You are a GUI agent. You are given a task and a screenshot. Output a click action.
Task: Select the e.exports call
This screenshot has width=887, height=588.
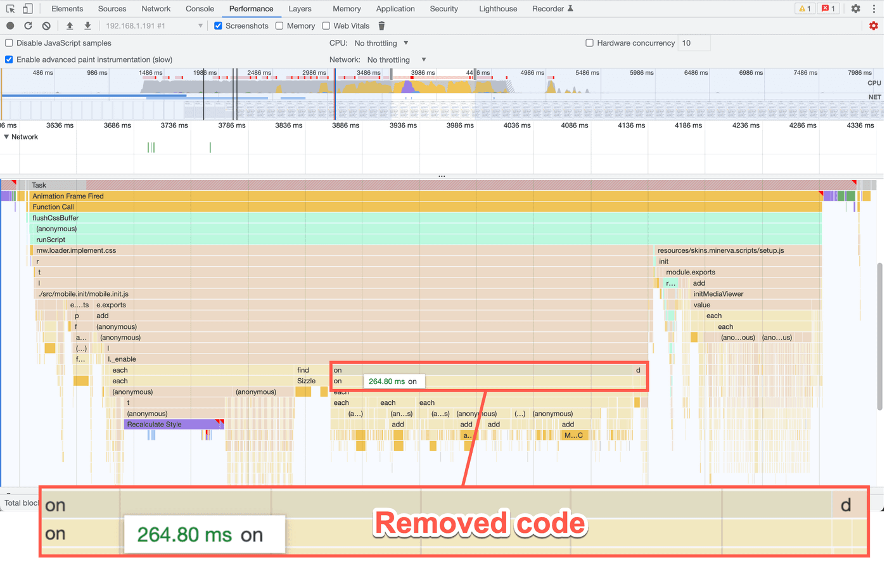[373, 305]
